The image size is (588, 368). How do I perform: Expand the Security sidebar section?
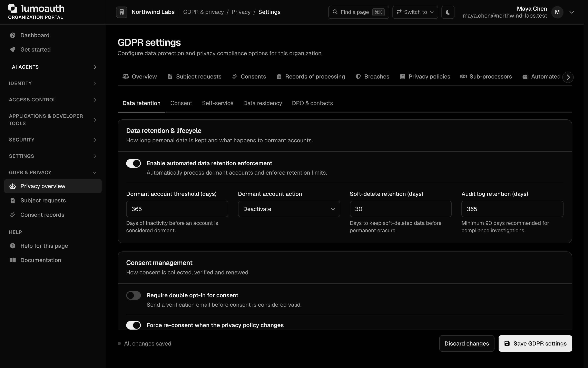[x=53, y=140]
